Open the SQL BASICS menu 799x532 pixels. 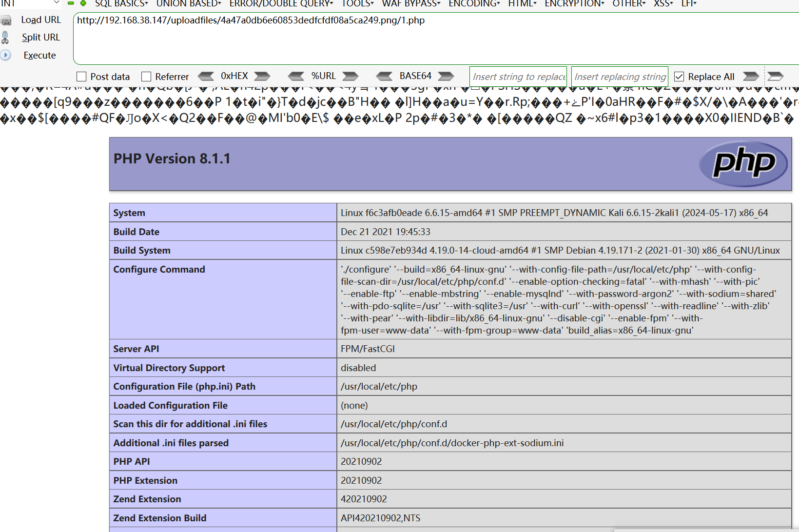[121, 3]
